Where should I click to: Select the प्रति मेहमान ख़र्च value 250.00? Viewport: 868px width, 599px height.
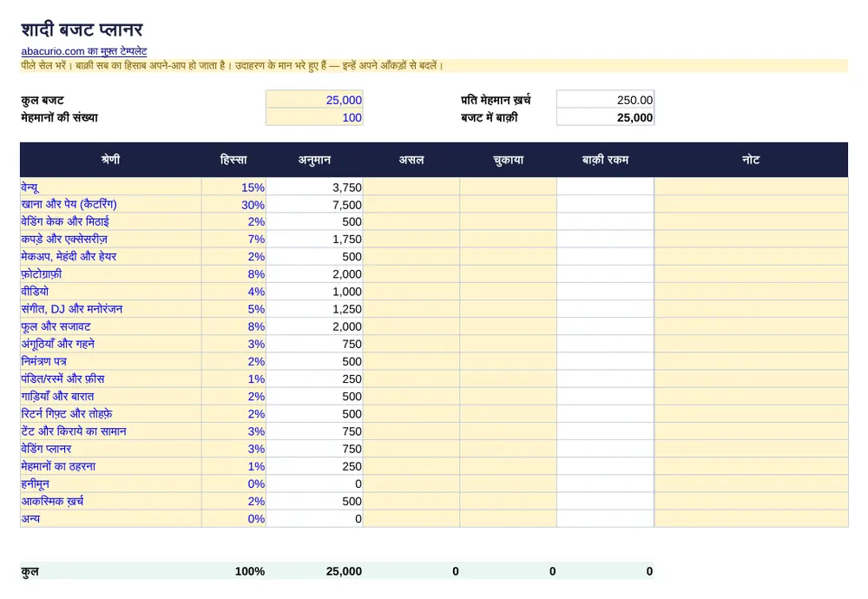[x=605, y=100]
